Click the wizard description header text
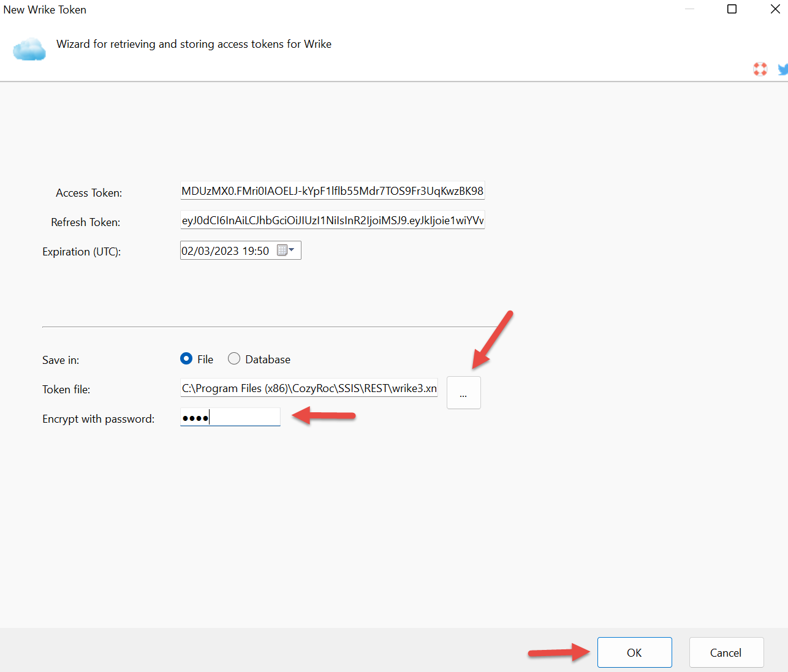Viewport: 788px width, 672px height. tap(194, 44)
